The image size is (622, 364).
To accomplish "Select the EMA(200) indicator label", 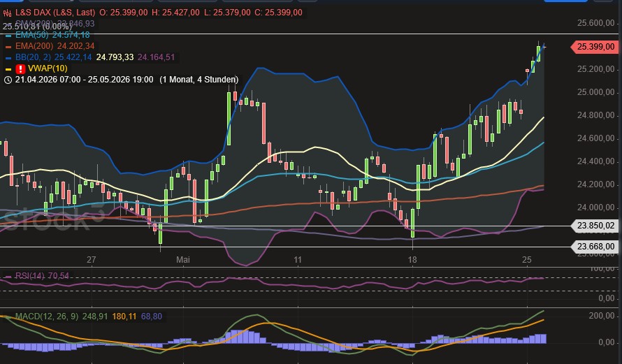I will click(34, 46).
